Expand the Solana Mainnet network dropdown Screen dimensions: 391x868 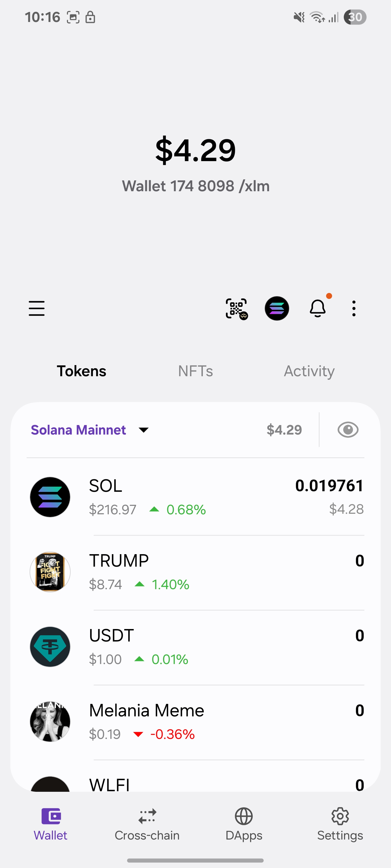point(78,430)
